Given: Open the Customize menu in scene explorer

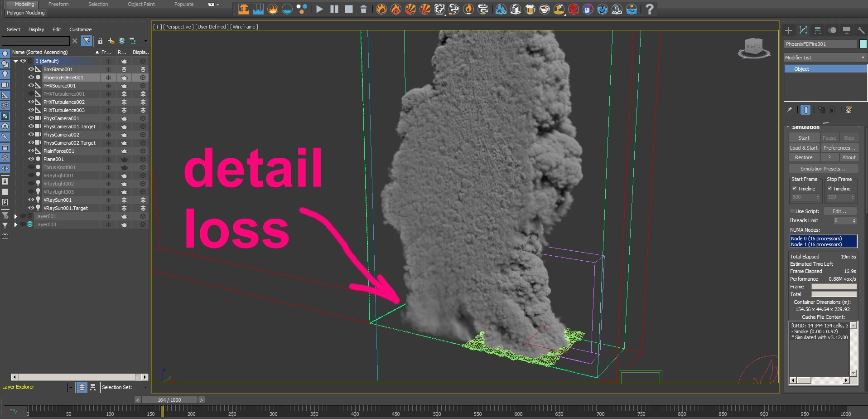Looking at the screenshot, I should point(81,29).
